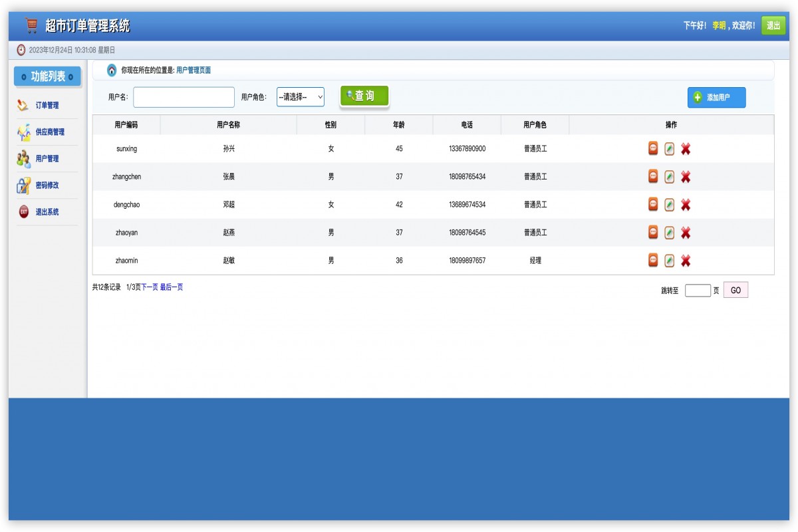
Task: Click the view icon for user zhaoyan
Action: [x=653, y=232]
